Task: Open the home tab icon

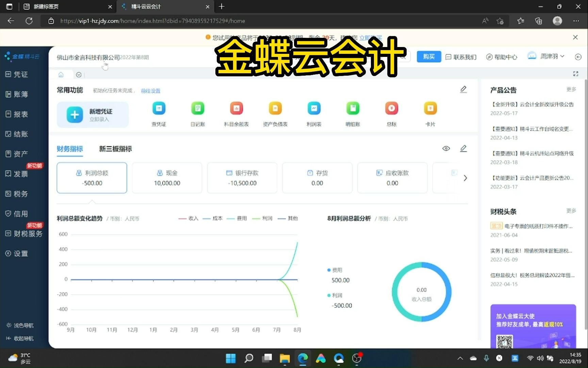Action: click(x=61, y=74)
